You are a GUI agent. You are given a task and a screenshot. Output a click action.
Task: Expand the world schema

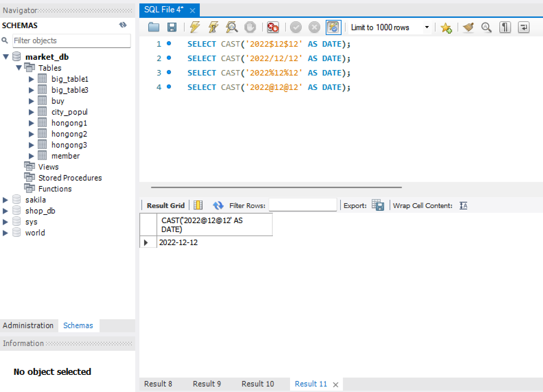[5, 233]
